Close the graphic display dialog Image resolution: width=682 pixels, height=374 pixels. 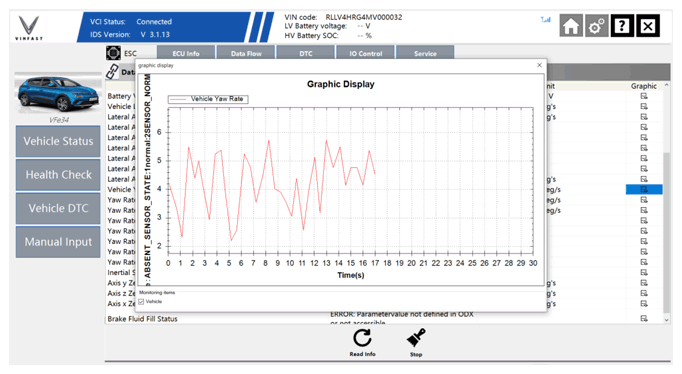pyautogui.click(x=539, y=65)
